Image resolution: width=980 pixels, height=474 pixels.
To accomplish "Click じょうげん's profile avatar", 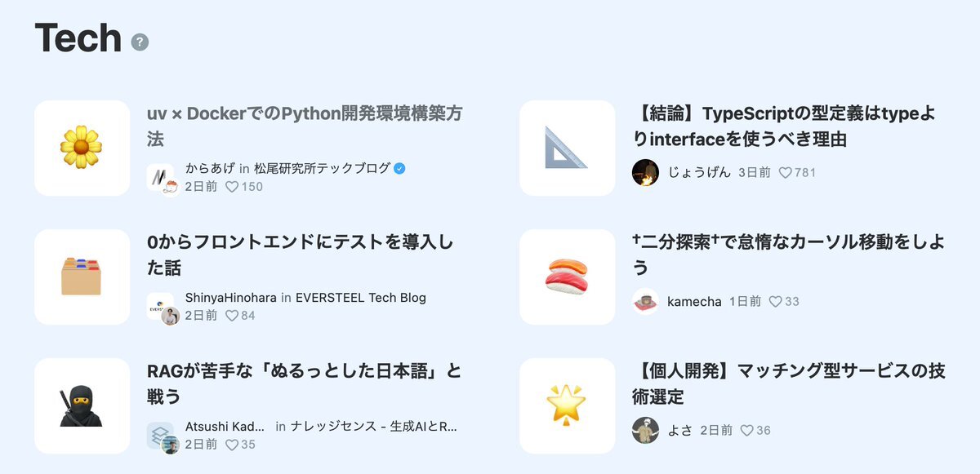I will click(x=645, y=172).
